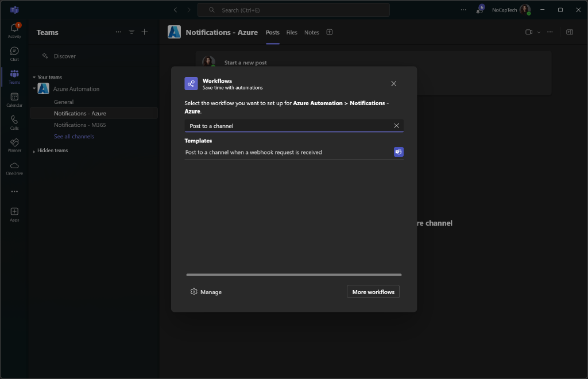The width and height of the screenshot is (588, 379).
Task: Select the webhook template workflow icon
Action: click(399, 152)
